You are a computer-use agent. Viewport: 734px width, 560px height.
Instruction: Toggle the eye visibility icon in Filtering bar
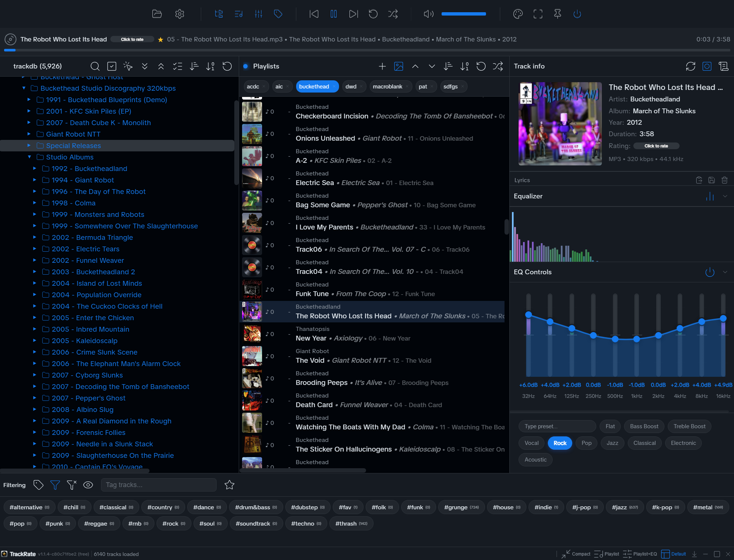pyautogui.click(x=88, y=485)
